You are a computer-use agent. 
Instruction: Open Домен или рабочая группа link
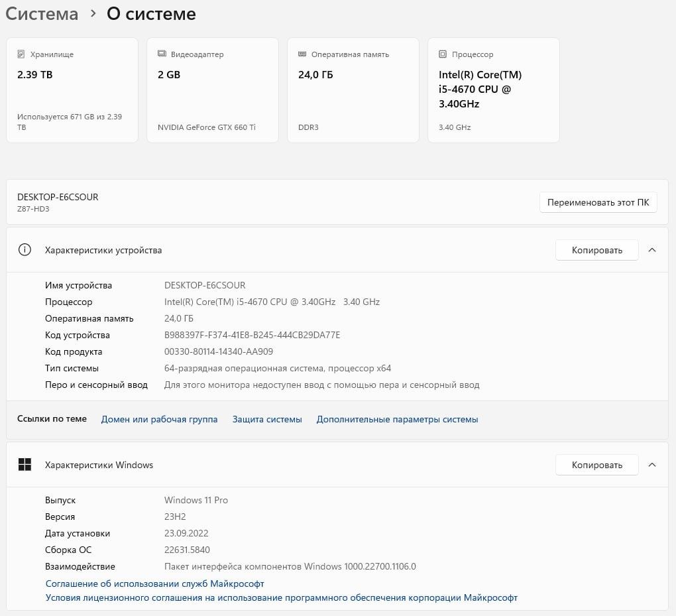tap(159, 419)
